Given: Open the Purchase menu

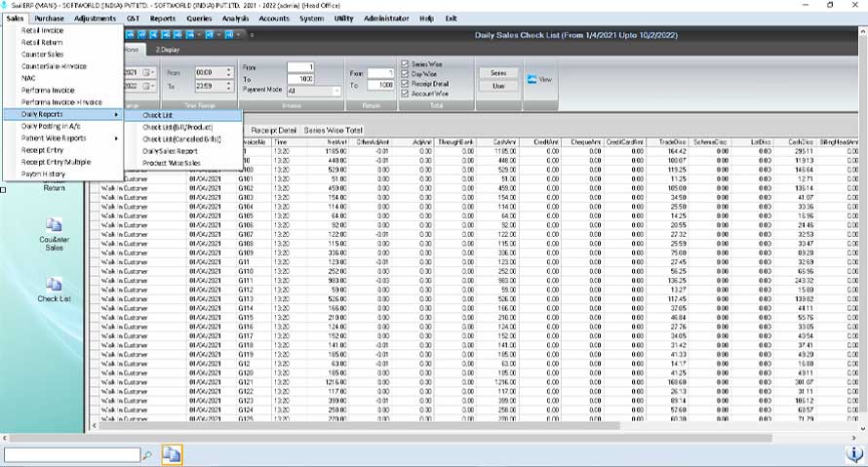Looking at the screenshot, I should tap(49, 19).
